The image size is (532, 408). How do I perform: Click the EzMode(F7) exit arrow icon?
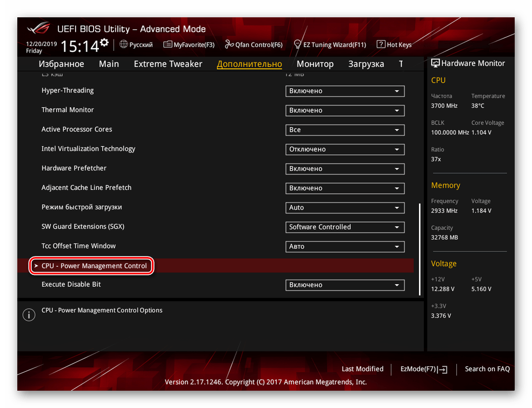pos(443,370)
